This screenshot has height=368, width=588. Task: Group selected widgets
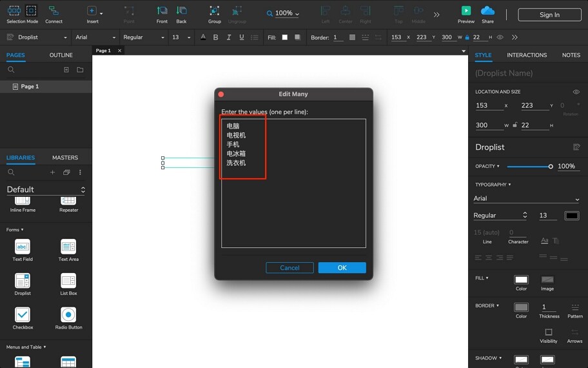(x=215, y=15)
